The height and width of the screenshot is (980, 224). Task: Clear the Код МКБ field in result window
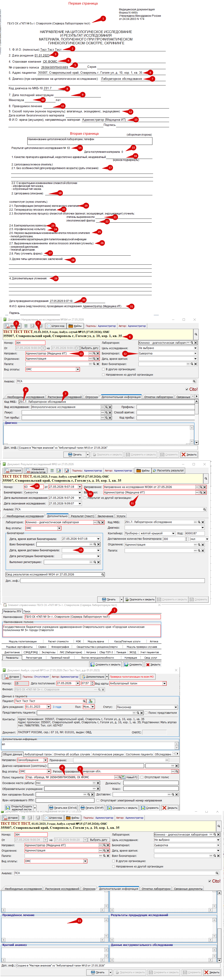pyautogui.click(x=203, y=522)
